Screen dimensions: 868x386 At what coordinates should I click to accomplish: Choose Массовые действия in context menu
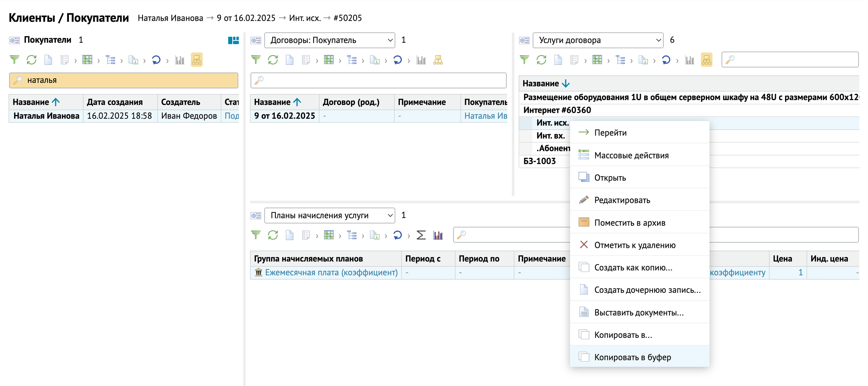tap(640, 155)
